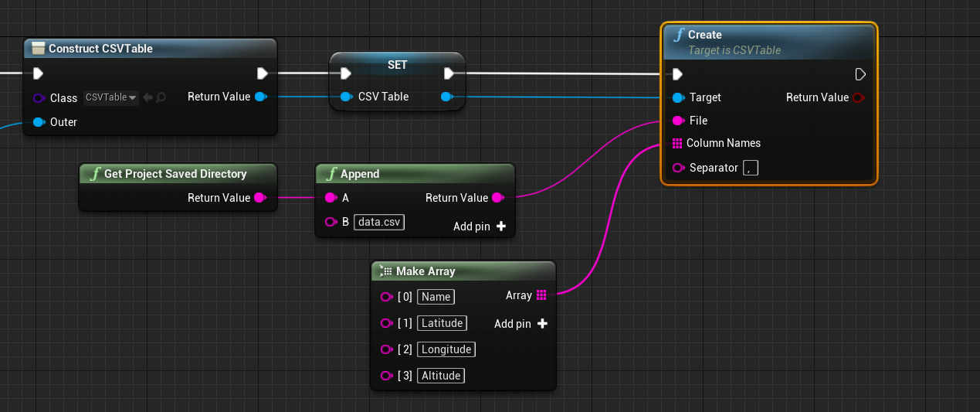Click Add pin on the Make Array node
This screenshot has width=980, height=412.
pos(521,324)
